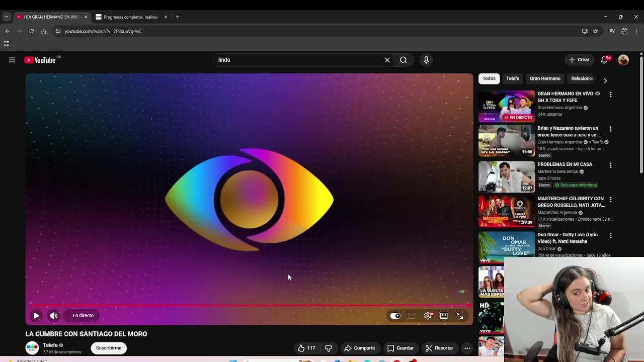Image resolution: width=644 pixels, height=362 pixels.
Task: Switch to theater mode
Action: [444, 316]
